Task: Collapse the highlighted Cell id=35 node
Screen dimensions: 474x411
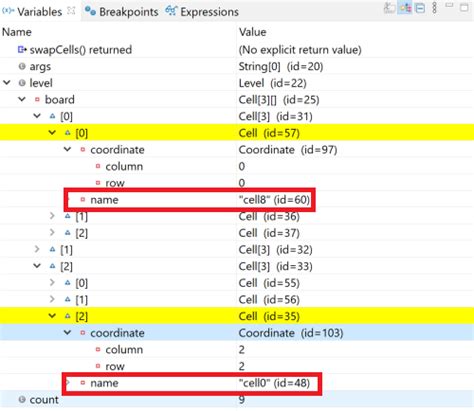Action: pyautogui.click(x=52, y=316)
